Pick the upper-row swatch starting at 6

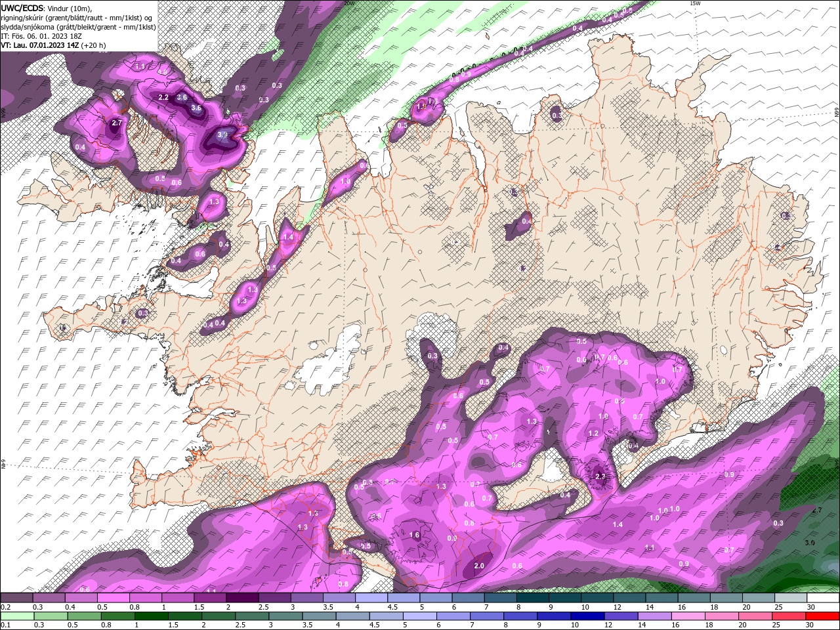pos(467,598)
